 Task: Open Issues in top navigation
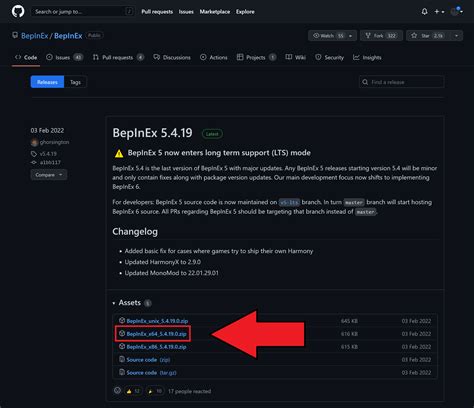click(186, 12)
